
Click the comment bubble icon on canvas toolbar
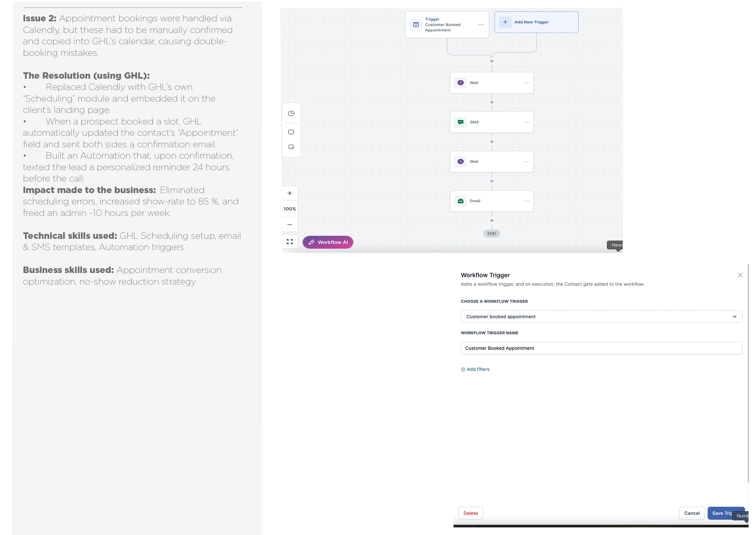pyautogui.click(x=291, y=132)
